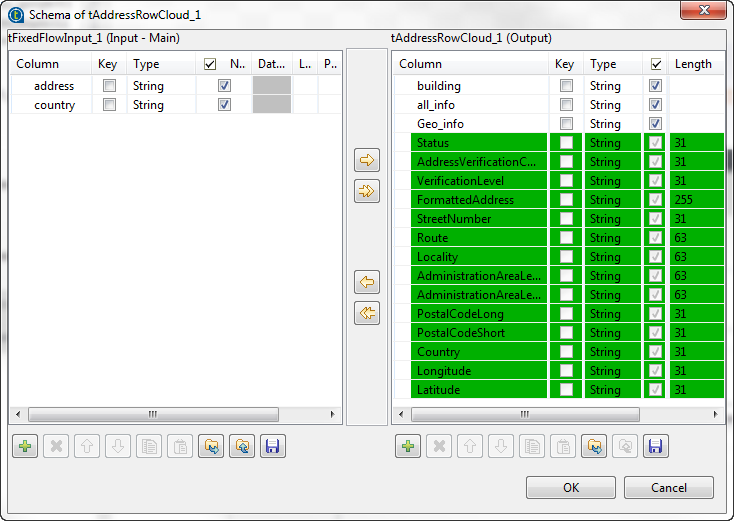Export schema icon in input toolbar
This screenshot has height=521, width=734.
[x=242, y=446]
